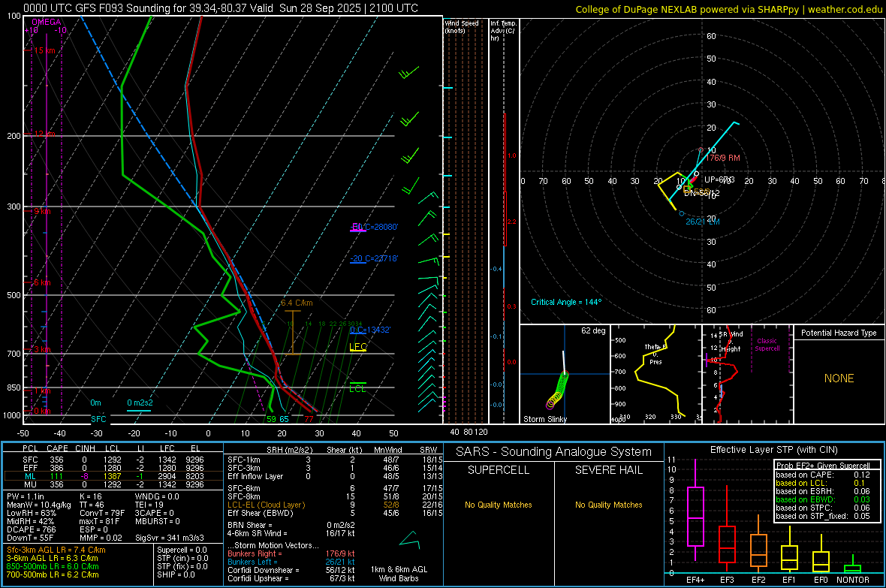Click the CAPE column header
Viewport: 886px width, 588px height.
57,448
